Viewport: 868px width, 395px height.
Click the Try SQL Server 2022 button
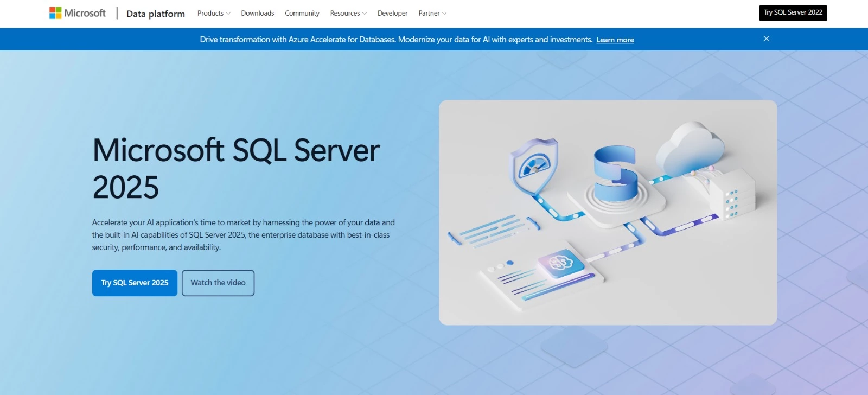[793, 12]
